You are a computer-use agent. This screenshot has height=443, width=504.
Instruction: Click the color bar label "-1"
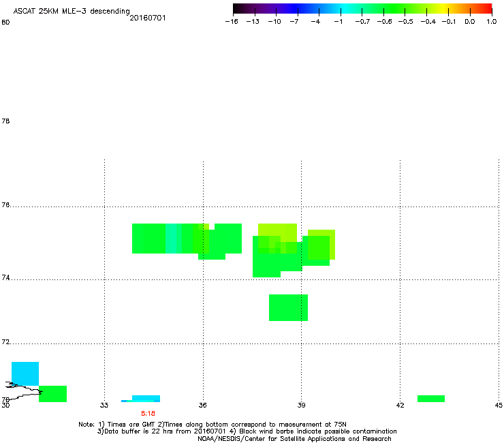point(338,22)
